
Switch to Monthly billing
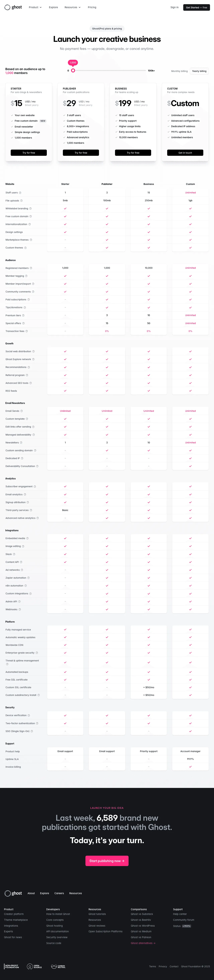179,71
